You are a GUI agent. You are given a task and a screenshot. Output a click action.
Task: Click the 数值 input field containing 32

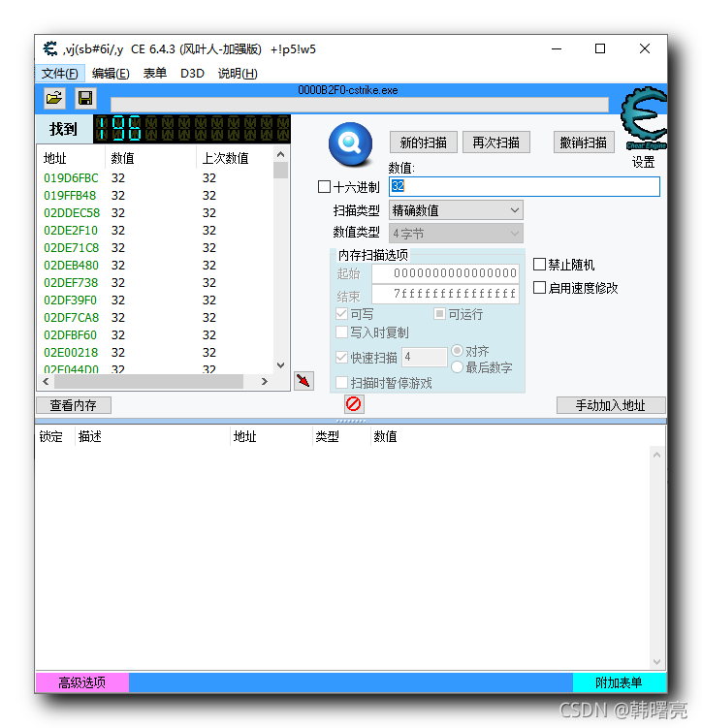click(x=525, y=186)
